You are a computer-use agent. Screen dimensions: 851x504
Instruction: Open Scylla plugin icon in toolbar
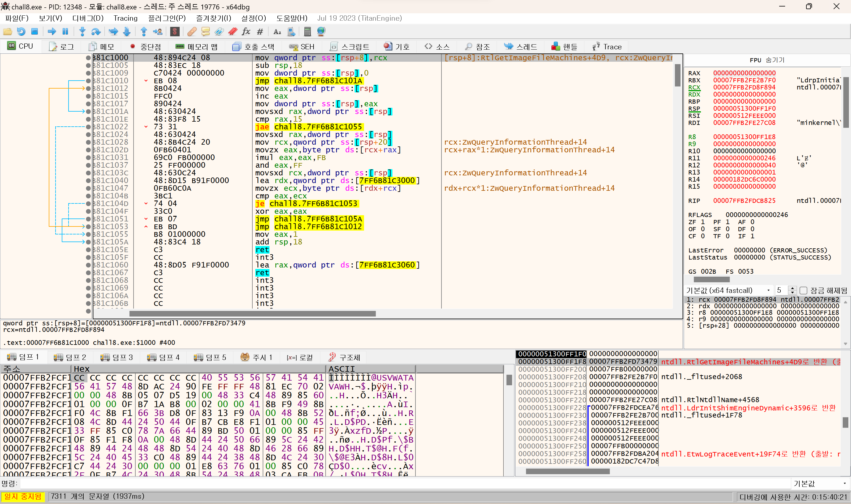click(x=175, y=32)
